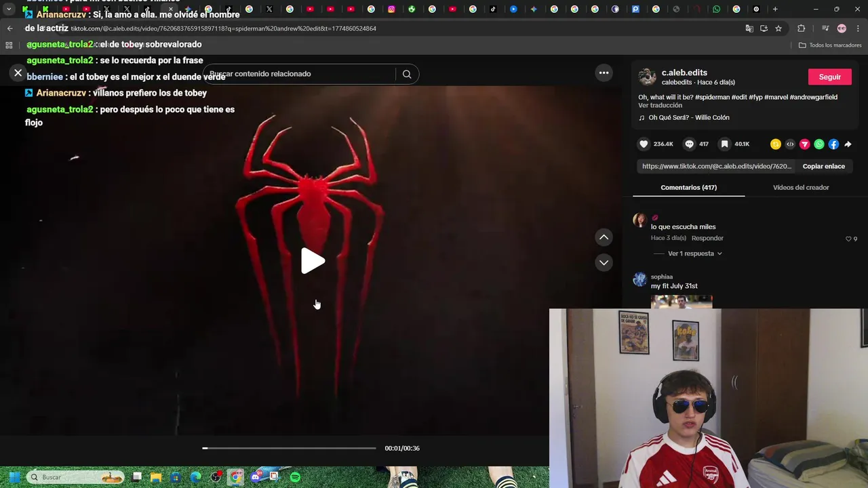Select the Comentarios (417) tab
Image resolution: width=868 pixels, height=488 pixels.
coord(688,188)
